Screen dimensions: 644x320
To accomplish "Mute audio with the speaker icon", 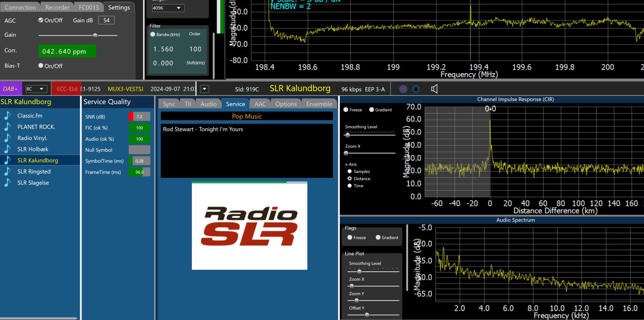I will point(434,89).
